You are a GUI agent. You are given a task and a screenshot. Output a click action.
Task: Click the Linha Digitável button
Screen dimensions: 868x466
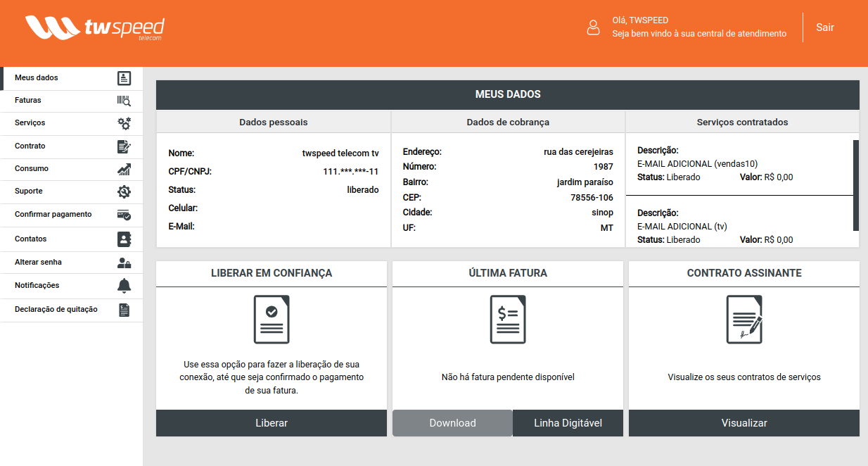pyautogui.click(x=568, y=423)
